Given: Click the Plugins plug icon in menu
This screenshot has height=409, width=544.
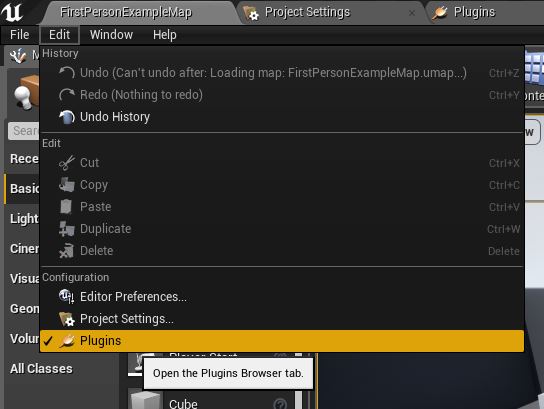Looking at the screenshot, I should coord(67,341).
